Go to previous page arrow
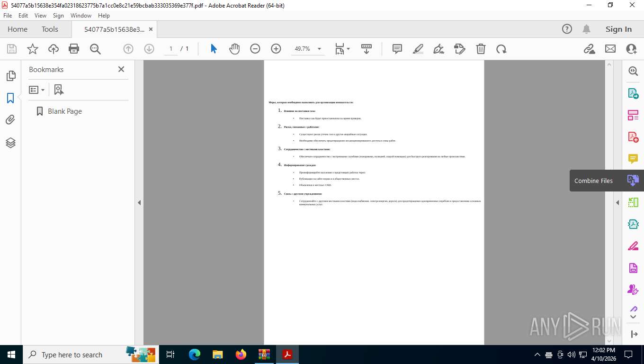 [128, 49]
